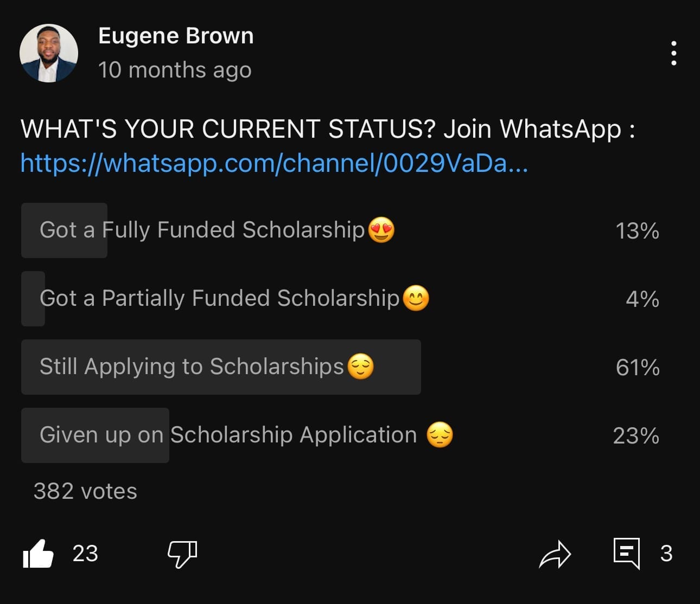Click the like count number 23
Screen dimensions: 700x604
pos(85,554)
